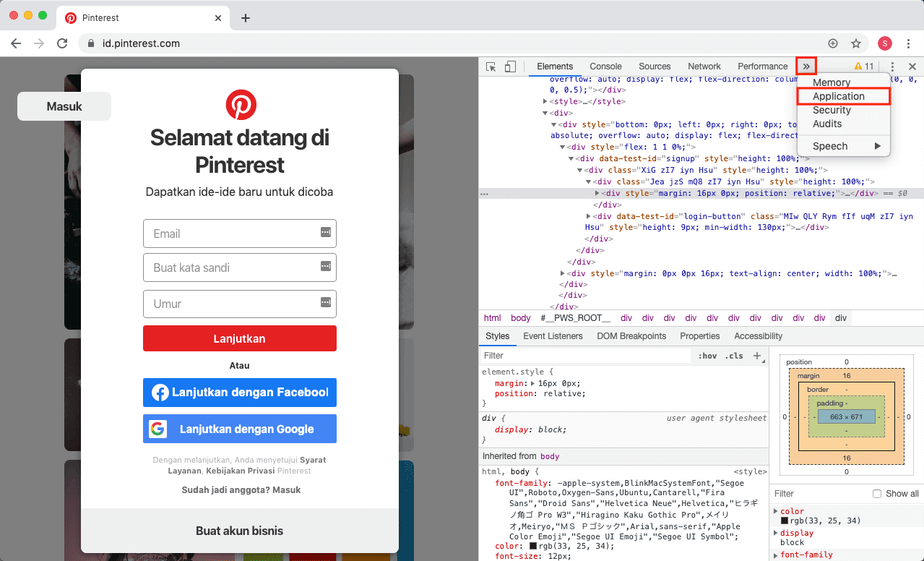Click Buat akun bisnis

240,531
